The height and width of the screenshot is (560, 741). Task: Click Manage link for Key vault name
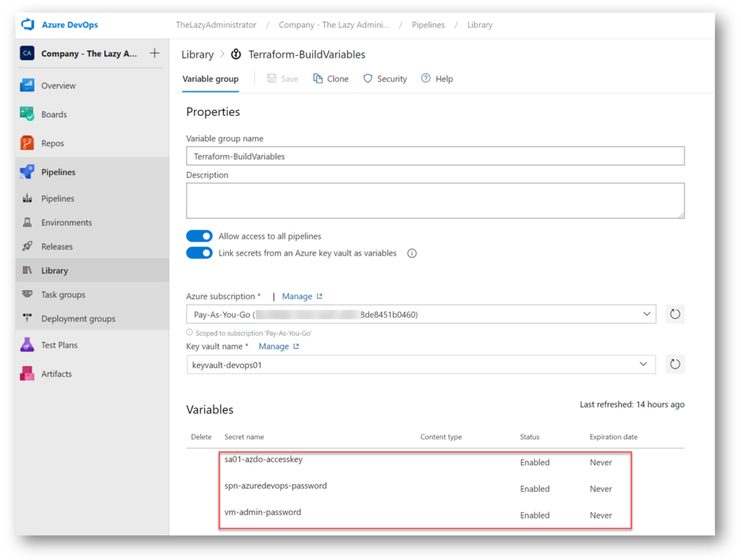(274, 347)
